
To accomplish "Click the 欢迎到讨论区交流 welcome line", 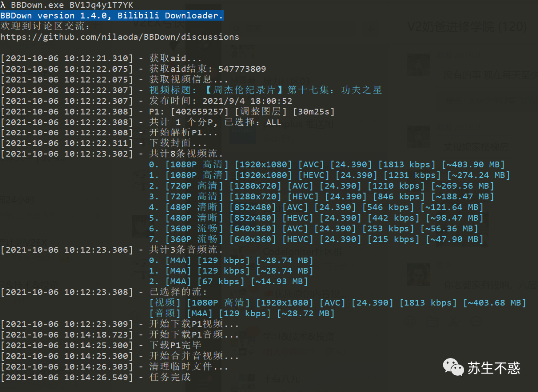I will pyautogui.click(x=45, y=26).
